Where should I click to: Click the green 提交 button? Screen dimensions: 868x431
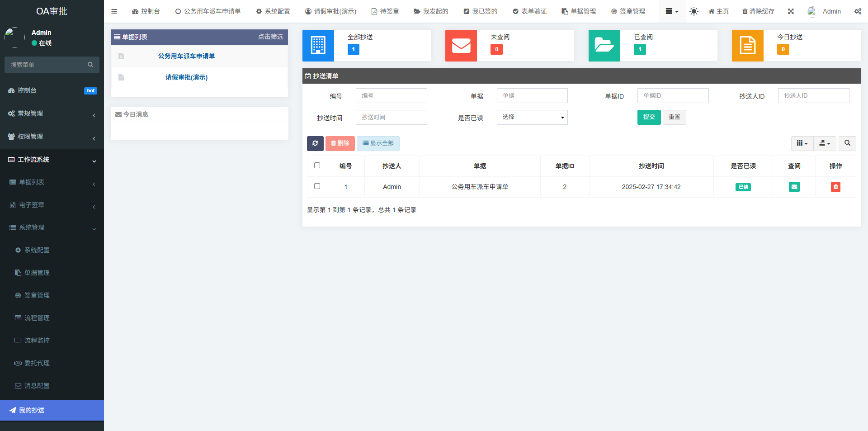[x=649, y=117]
